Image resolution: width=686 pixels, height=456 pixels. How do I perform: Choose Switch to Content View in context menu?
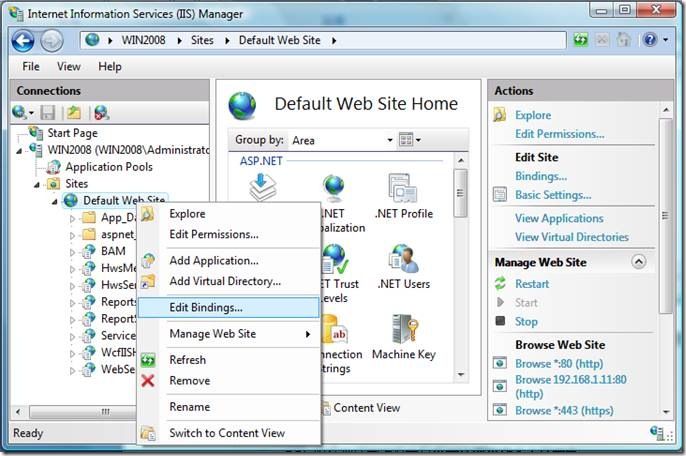click(228, 433)
